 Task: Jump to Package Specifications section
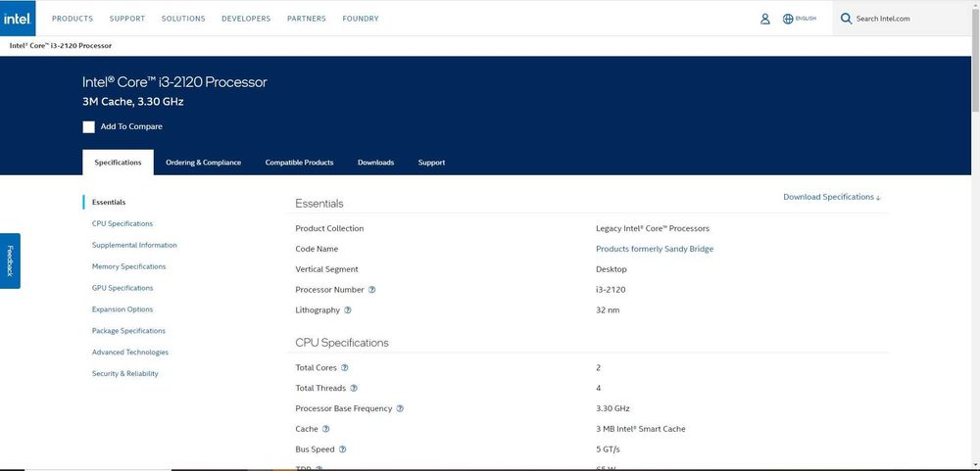(128, 331)
